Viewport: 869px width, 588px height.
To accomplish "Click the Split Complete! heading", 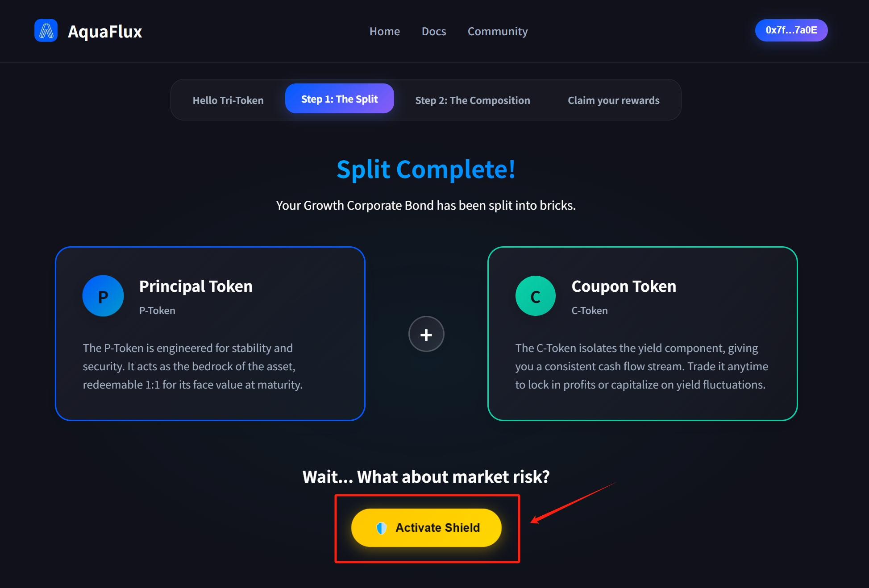I will pos(426,170).
